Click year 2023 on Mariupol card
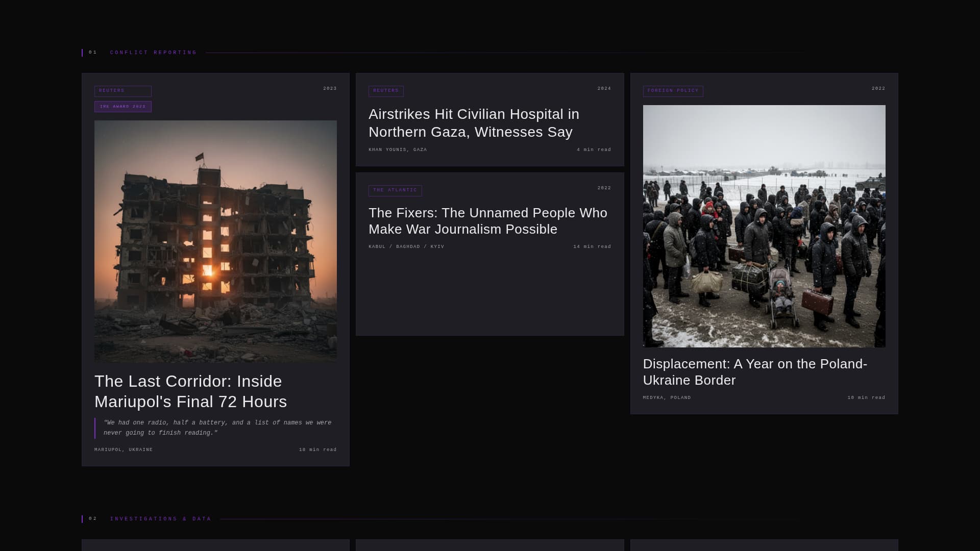 (330, 89)
